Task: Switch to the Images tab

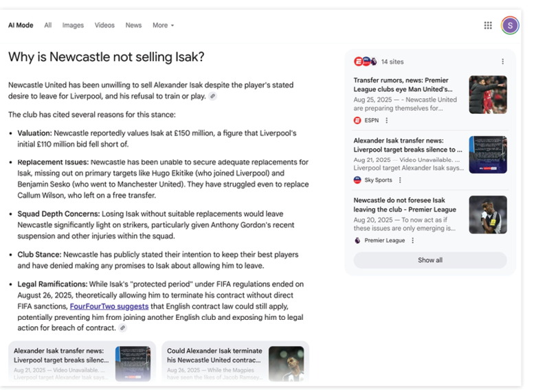Action: (73, 25)
